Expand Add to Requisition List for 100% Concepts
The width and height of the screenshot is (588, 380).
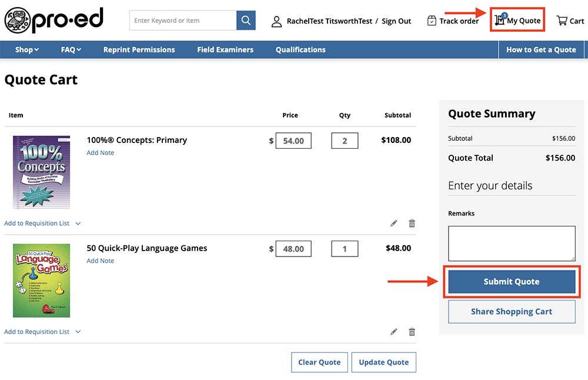[x=42, y=224]
